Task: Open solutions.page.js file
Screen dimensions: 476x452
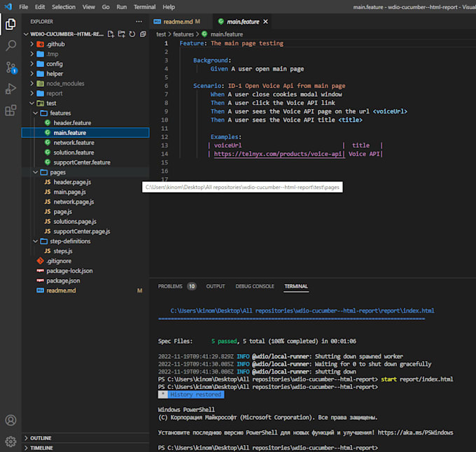Action: [85, 221]
